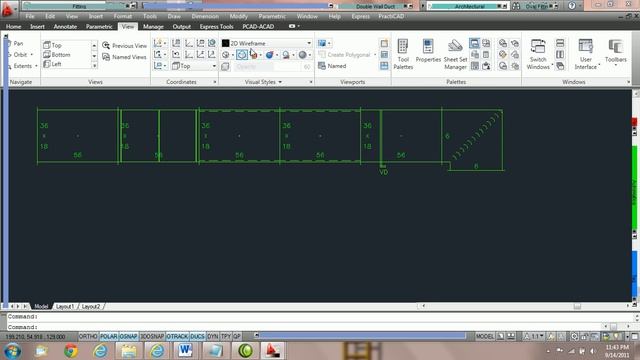Click the highlighted command line palette icon
Image resolution: width=640 pixels, height=360 pixels.
click(474, 43)
